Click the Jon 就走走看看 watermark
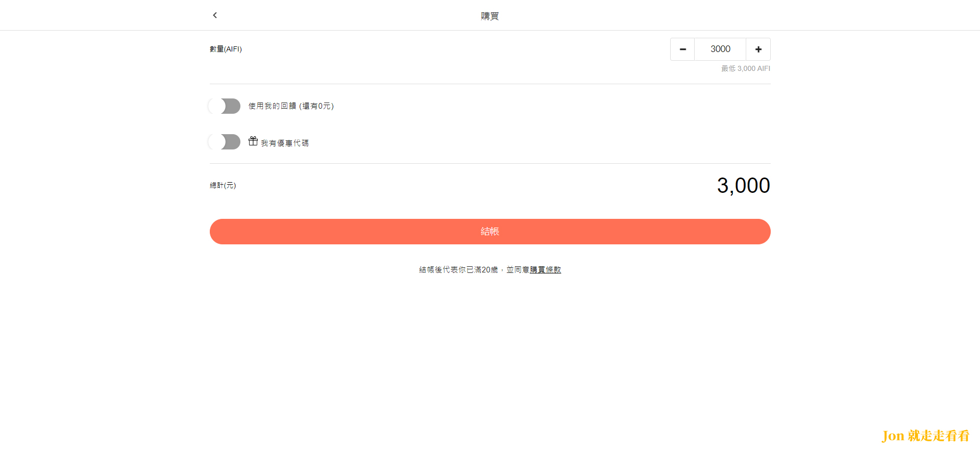The image size is (980, 453). pyautogui.click(x=925, y=436)
